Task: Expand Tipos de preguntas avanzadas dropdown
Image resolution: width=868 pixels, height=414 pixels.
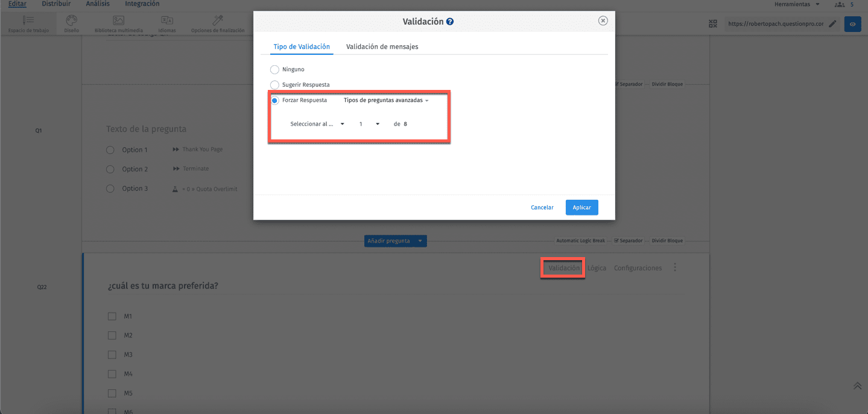Action: click(x=386, y=100)
